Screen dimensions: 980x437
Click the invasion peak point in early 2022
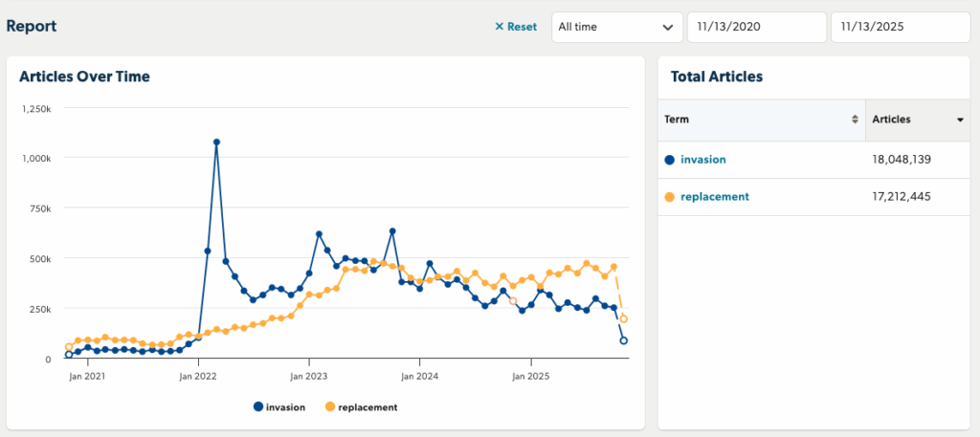click(216, 142)
